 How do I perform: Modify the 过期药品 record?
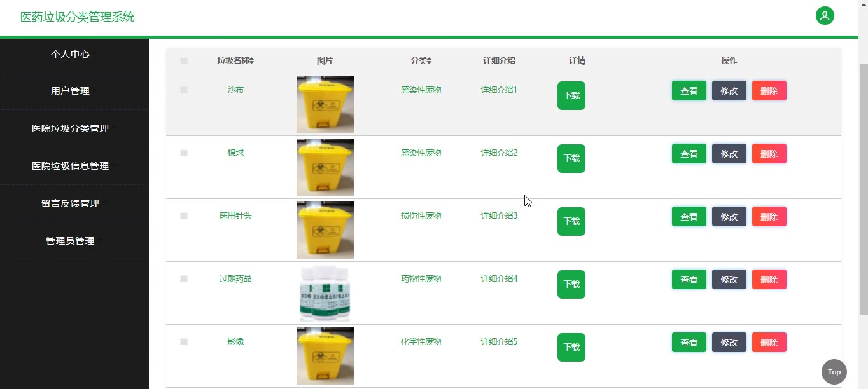pos(729,280)
